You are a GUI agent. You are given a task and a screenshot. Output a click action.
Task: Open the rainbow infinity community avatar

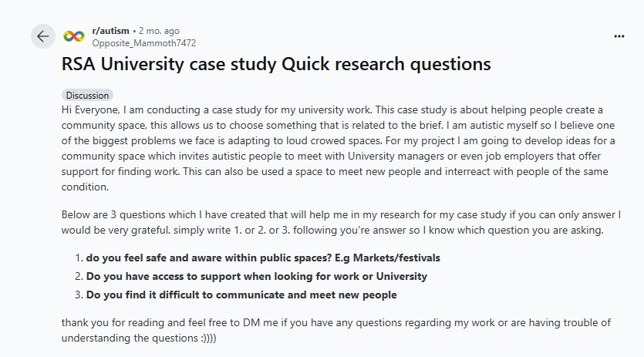pos(74,36)
